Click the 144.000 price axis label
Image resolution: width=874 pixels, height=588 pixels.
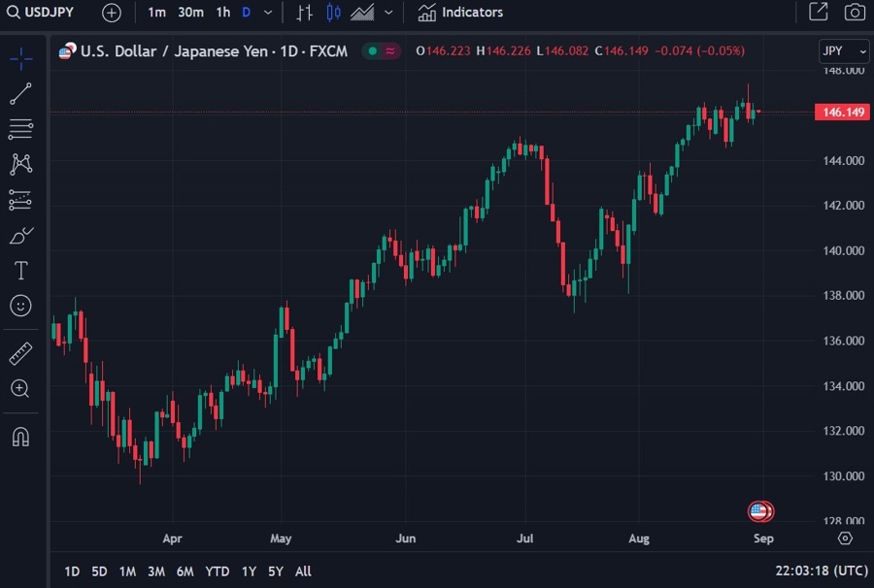pos(843,160)
